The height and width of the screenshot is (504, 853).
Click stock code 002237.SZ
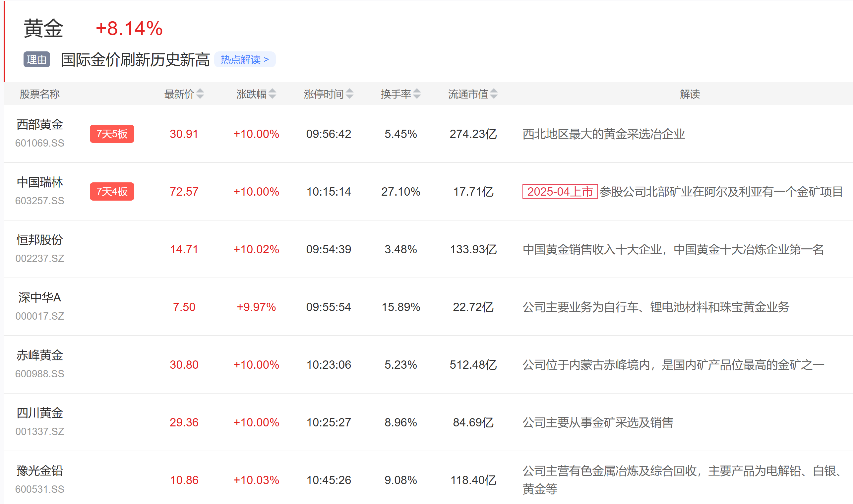40,259
